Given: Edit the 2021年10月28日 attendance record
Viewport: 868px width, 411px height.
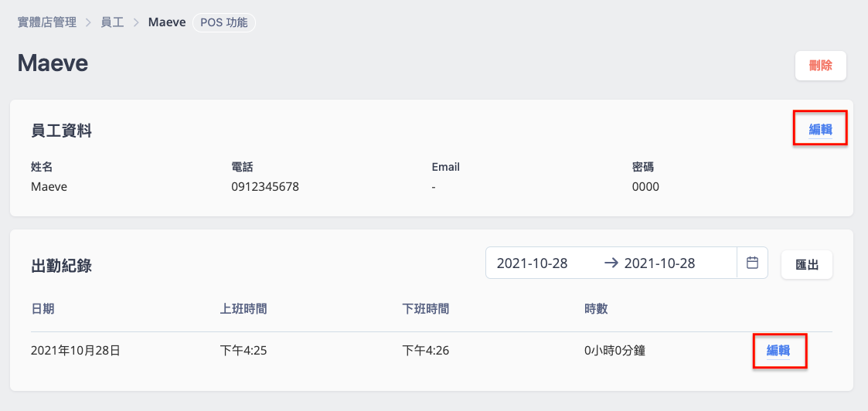Looking at the screenshot, I should (778, 350).
